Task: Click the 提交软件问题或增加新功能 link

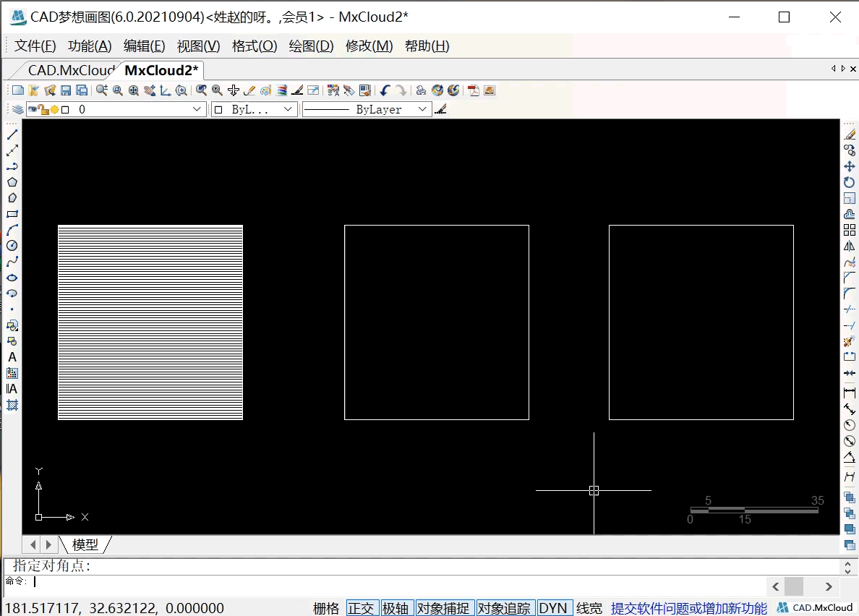Action: pos(688,608)
